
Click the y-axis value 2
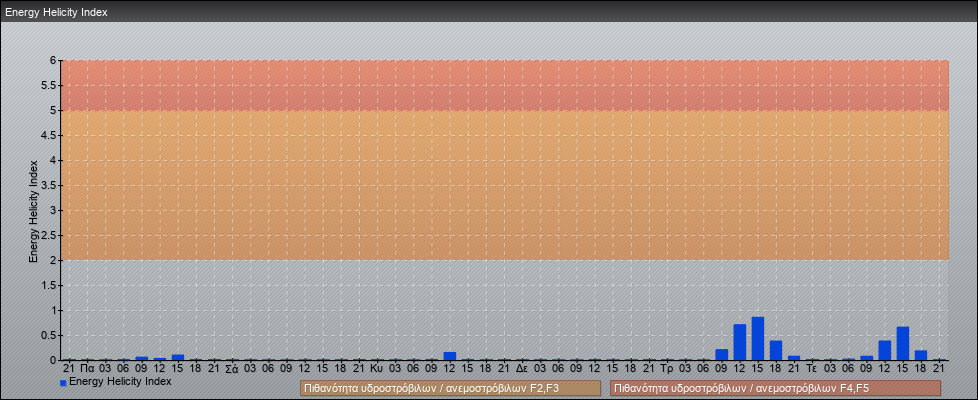click(x=54, y=260)
